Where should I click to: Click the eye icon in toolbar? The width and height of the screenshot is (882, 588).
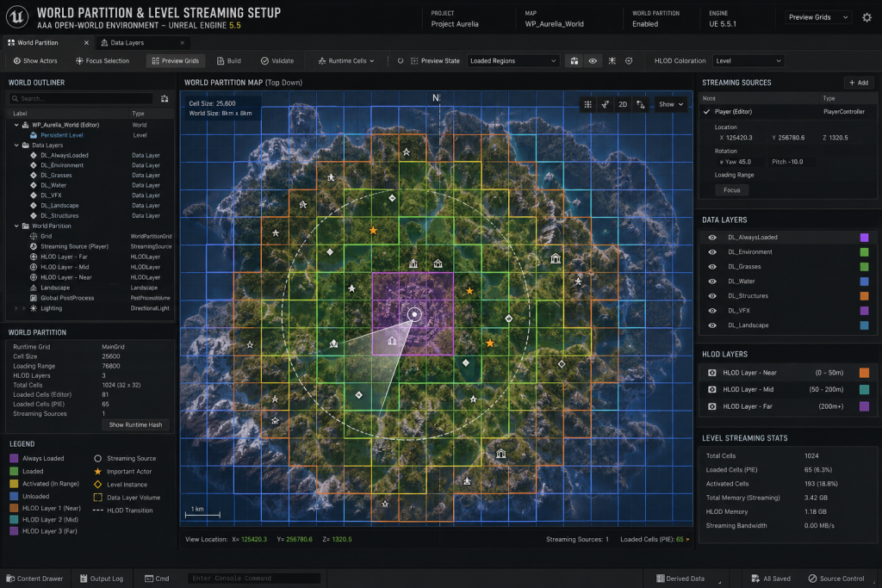click(593, 61)
